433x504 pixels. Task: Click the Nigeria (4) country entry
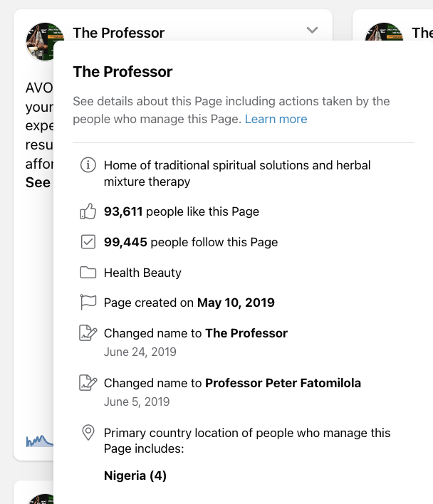pyautogui.click(x=135, y=476)
